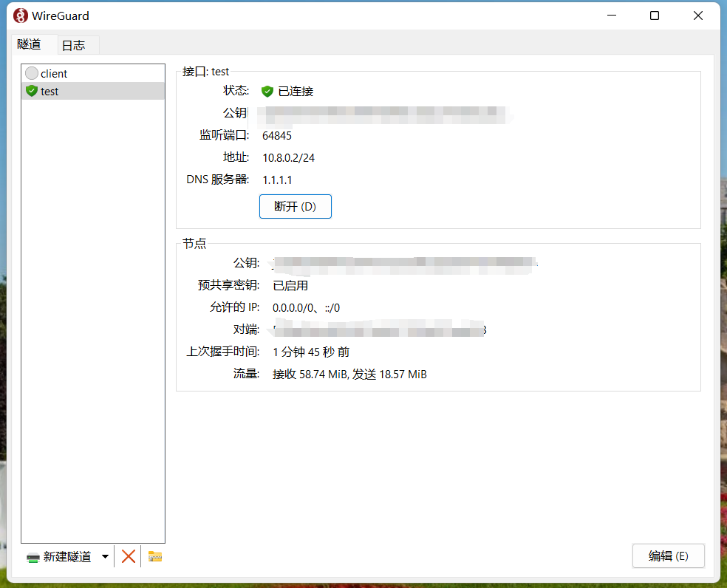This screenshot has width=727, height=588.
Task: Select the client tunnel in list
Action: [x=93, y=73]
